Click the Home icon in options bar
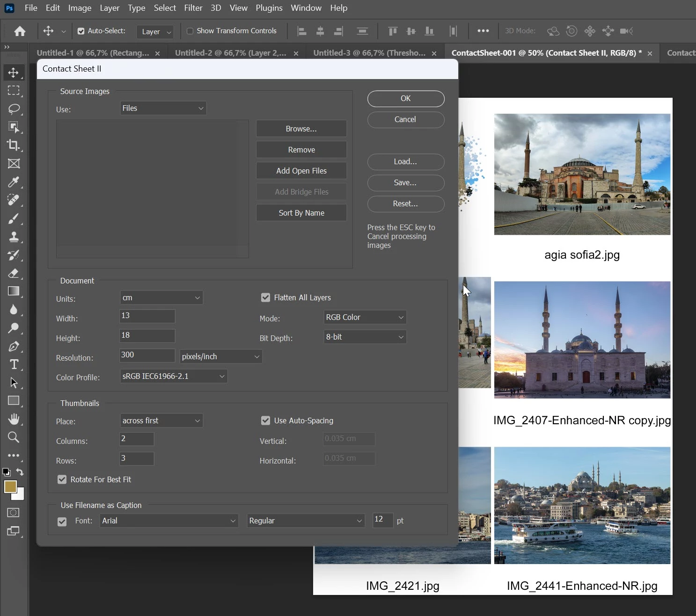Screen dimensions: 696x616 tap(20, 31)
